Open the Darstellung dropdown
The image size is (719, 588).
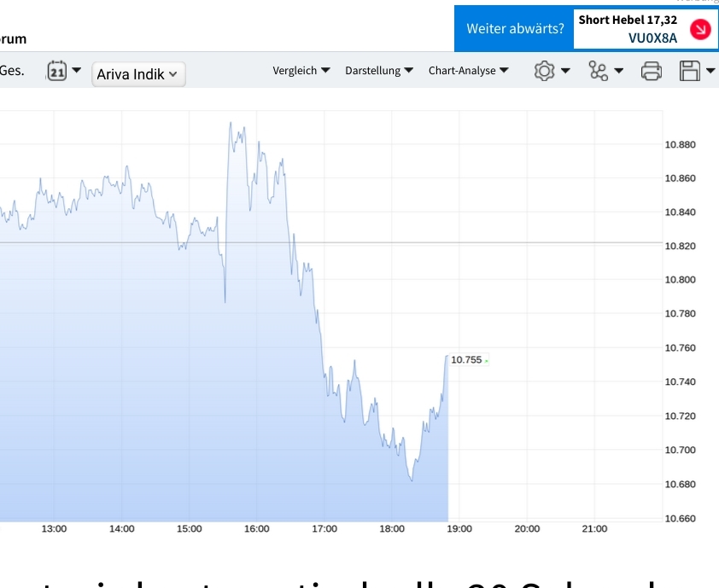pos(379,71)
